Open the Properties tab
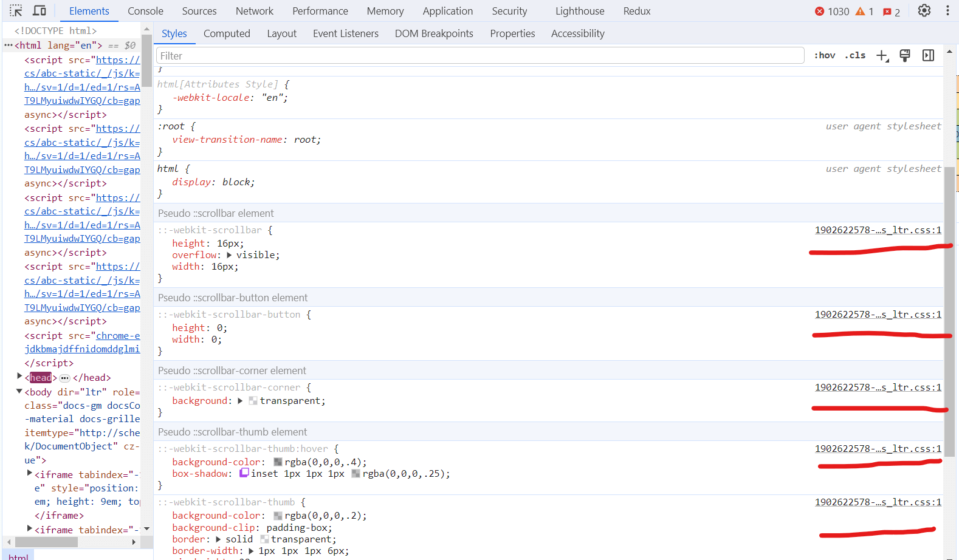Screen dimensions: 959x560 coord(512,33)
